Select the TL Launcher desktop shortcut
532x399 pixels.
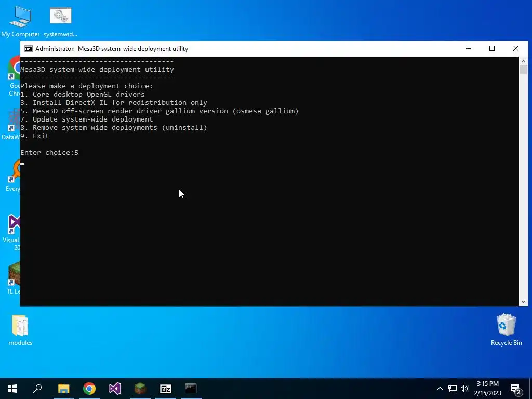14,278
